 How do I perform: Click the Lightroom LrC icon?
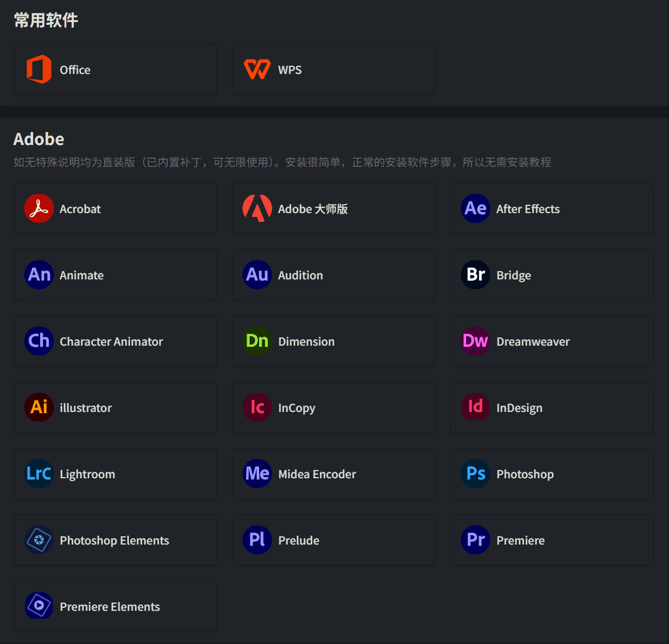click(39, 473)
